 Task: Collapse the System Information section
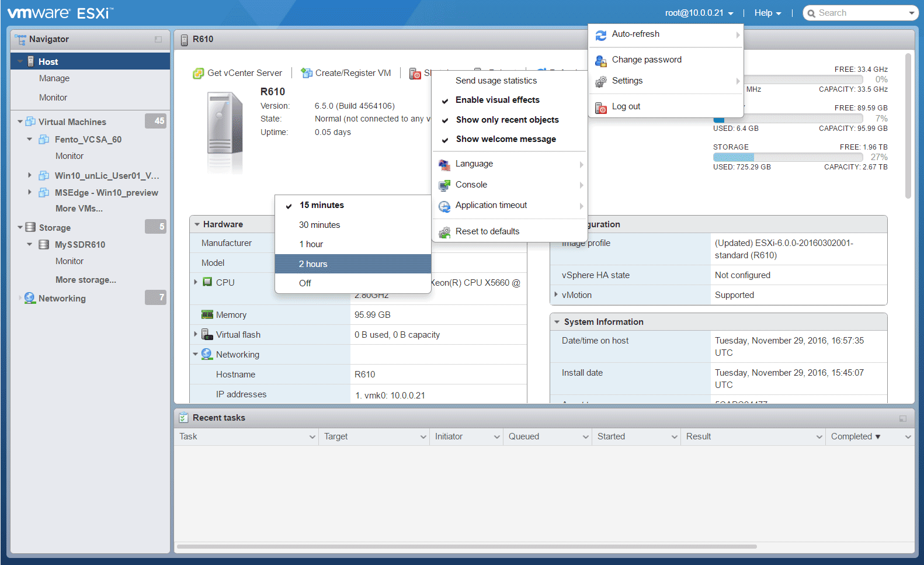click(x=557, y=322)
